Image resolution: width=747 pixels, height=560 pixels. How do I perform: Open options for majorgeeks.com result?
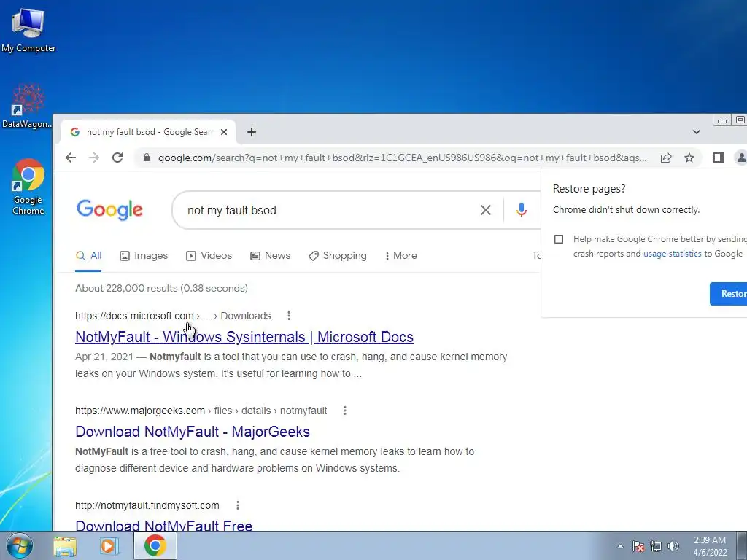(345, 411)
